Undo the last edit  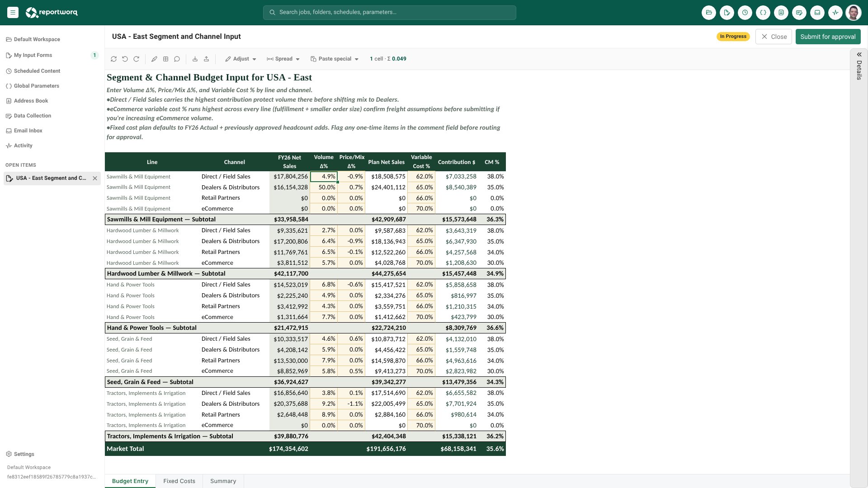(x=125, y=59)
